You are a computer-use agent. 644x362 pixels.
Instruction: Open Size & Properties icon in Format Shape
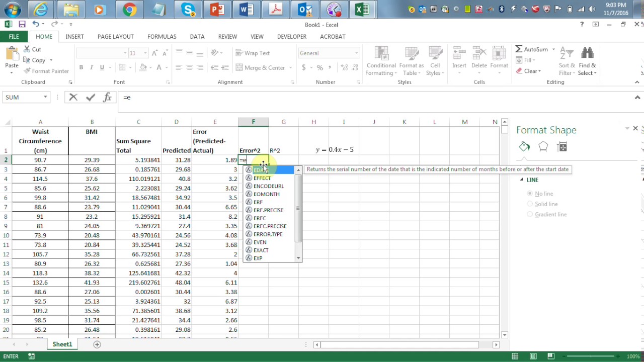tap(562, 146)
